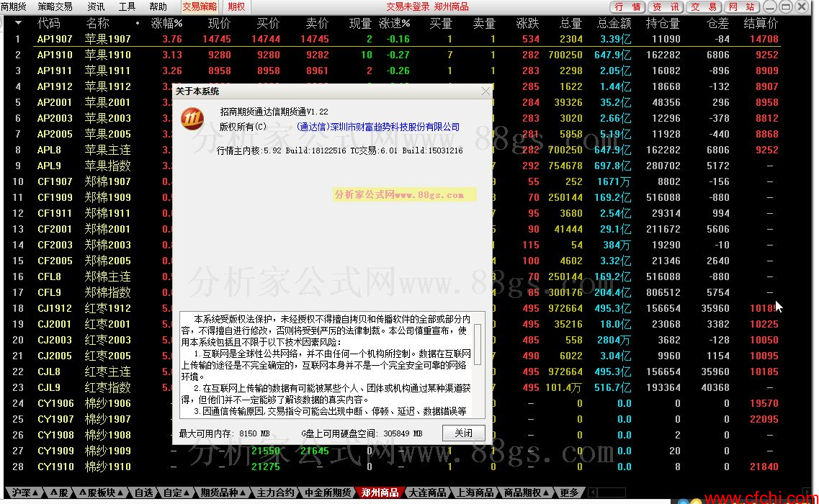Select row CJ1912 红枣1912
This screenshot has width=819, height=504.
pyautogui.click(x=392, y=308)
